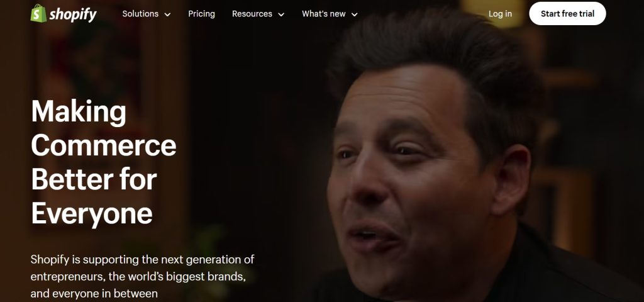644x302 pixels.
Task: Click the word Everyone in the headline
Action: click(x=92, y=214)
